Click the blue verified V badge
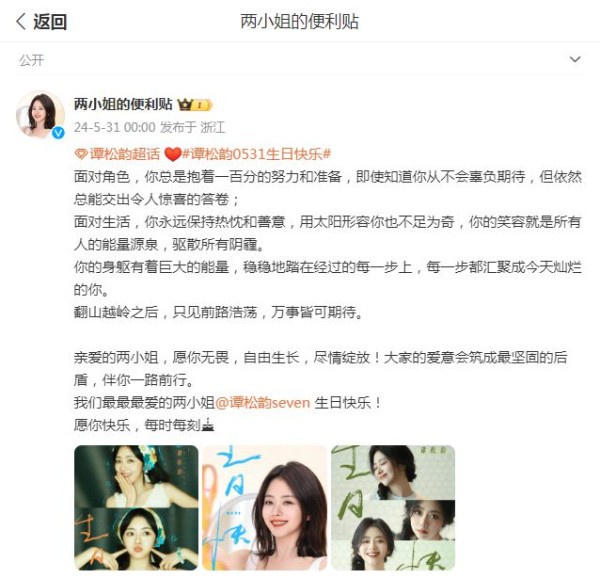Viewport: 600px width, 578px height. click(x=58, y=132)
